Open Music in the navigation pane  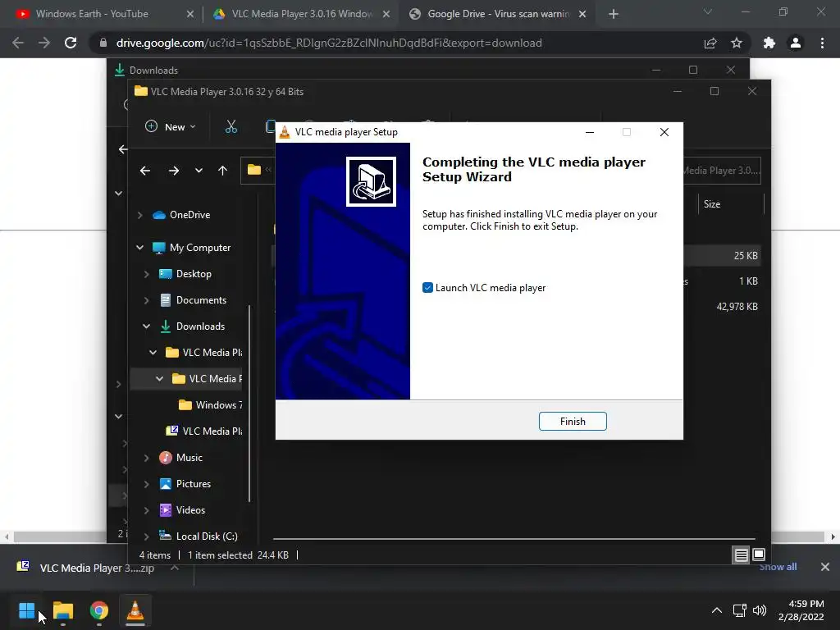click(x=189, y=458)
